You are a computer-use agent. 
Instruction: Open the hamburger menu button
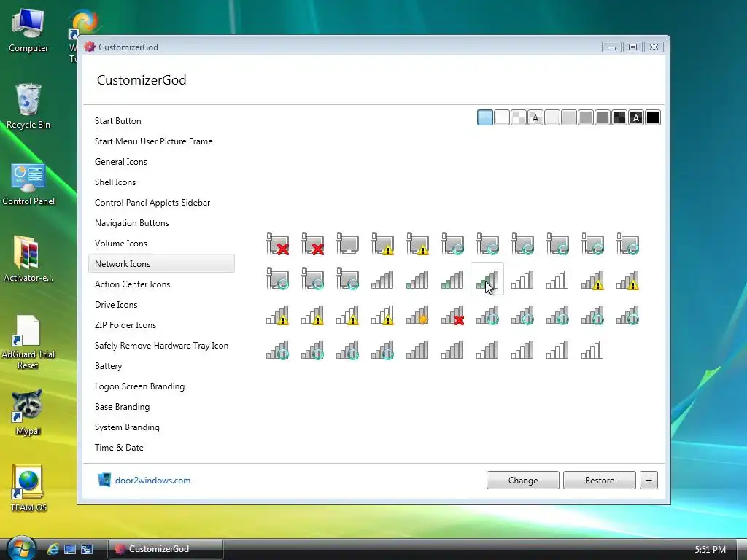tap(649, 481)
